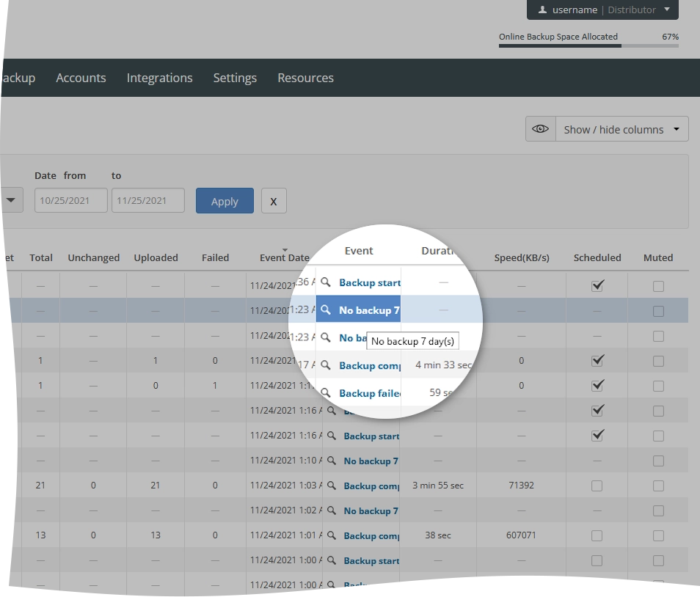Click the Unchanged column header
The width and height of the screenshot is (700, 597).
coord(94,257)
